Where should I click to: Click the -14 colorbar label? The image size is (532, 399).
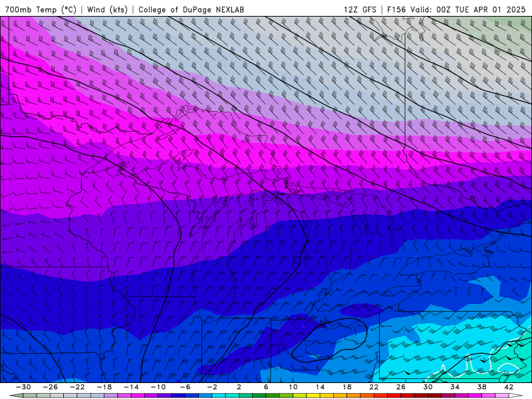[x=131, y=387]
